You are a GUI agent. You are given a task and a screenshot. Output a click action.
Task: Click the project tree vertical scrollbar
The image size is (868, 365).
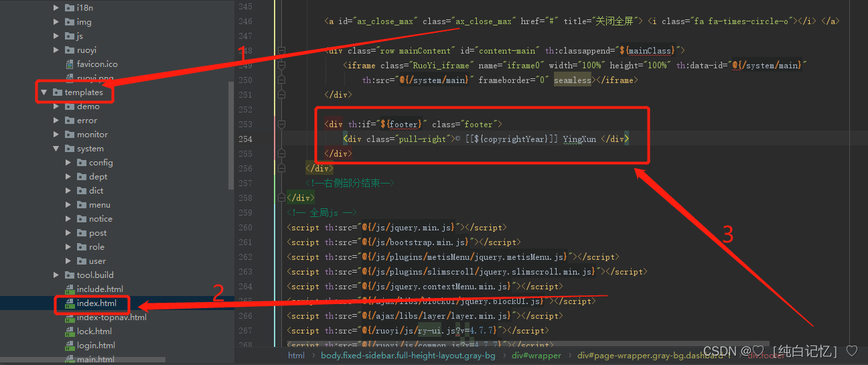[x=231, y=137]
